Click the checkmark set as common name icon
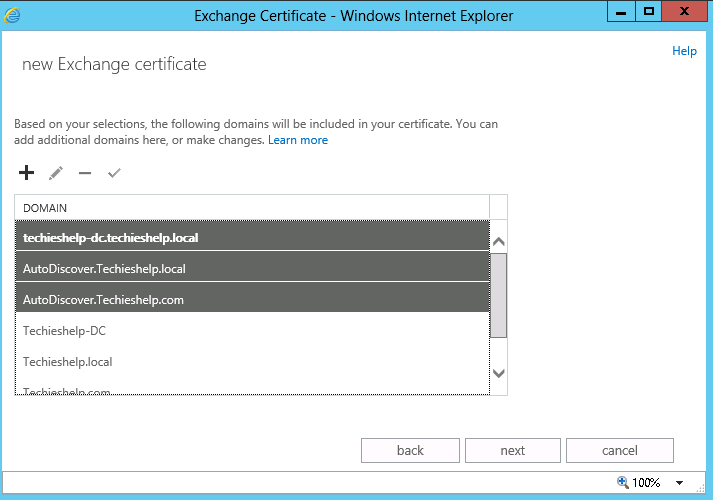The height and width of the screenshot is (500, 713). (114, 173)
